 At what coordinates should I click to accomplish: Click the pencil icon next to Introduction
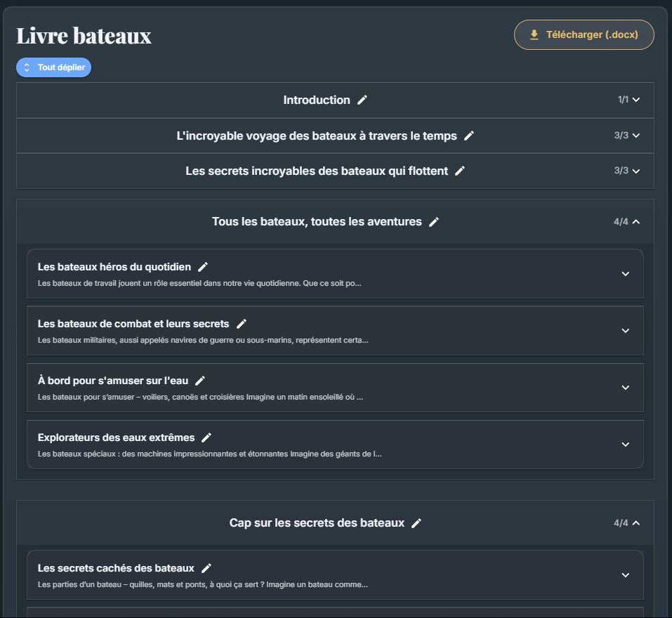click(x=362, y=100)
